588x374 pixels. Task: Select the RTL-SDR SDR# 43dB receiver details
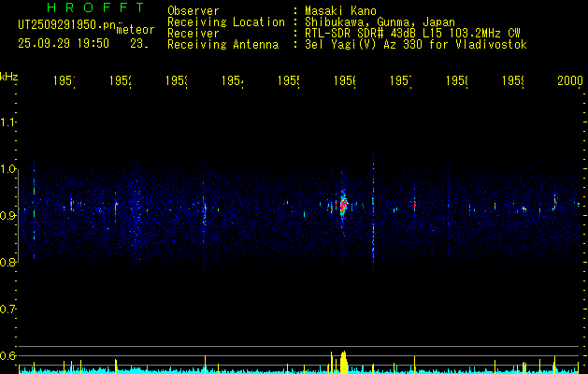[412, 34]
